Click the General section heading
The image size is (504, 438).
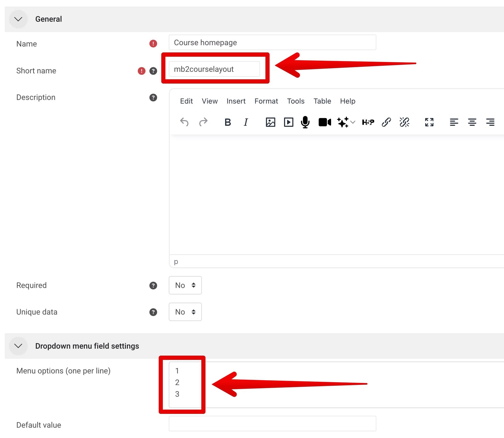[49, 19]
